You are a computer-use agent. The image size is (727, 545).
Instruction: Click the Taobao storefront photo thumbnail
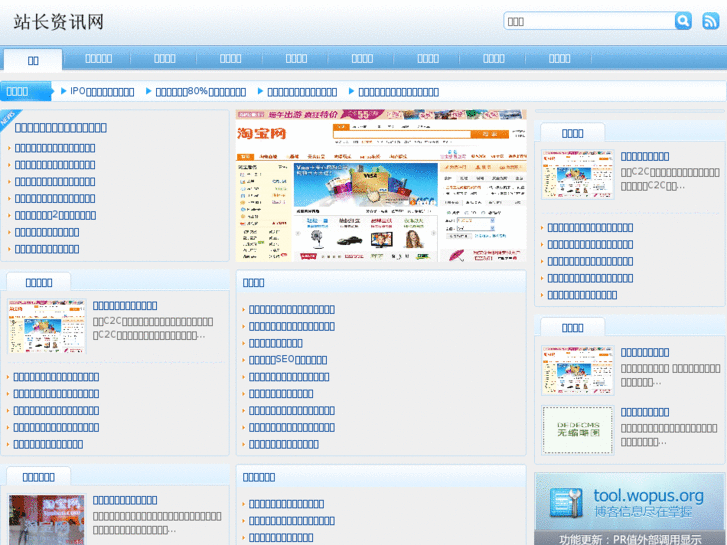47,520
